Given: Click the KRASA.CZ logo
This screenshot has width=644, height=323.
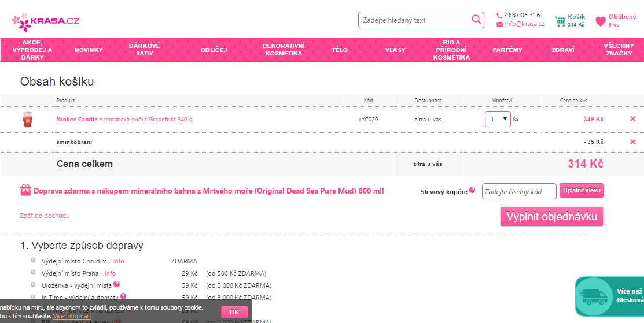Looking at the screenshot, I should [45, 21].
